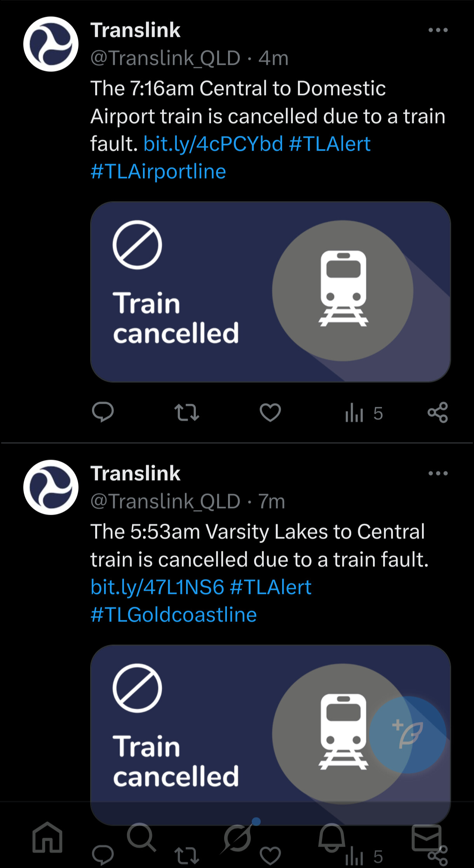This screenshot has width=474, height=868.
Task: Share the Airport line cancellation tweet
Action: pos(437,412)
